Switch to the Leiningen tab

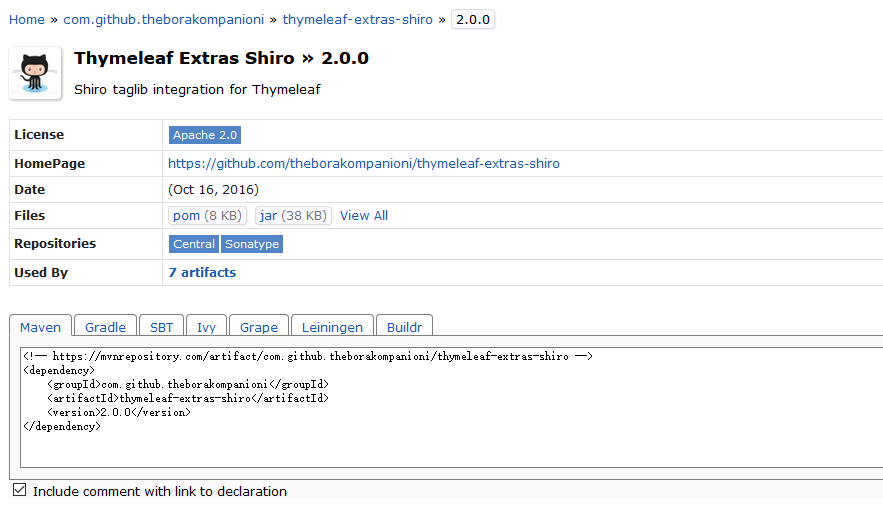click(x=332, y=327)
